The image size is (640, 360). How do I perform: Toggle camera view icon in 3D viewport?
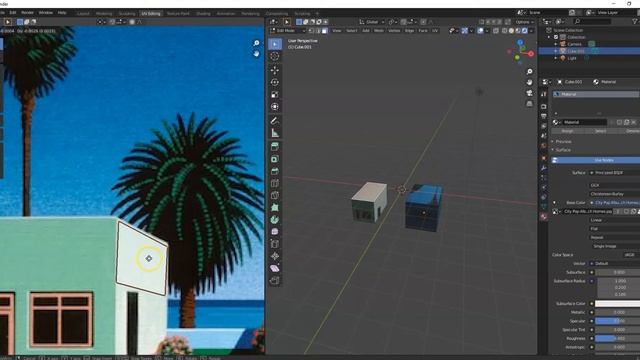(529, 93)
